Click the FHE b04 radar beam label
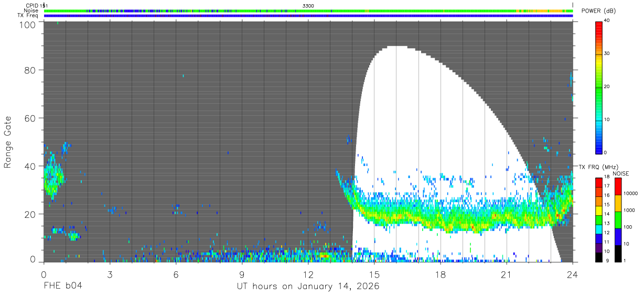This screenshot has width=644, height=297. click(62, 287)
